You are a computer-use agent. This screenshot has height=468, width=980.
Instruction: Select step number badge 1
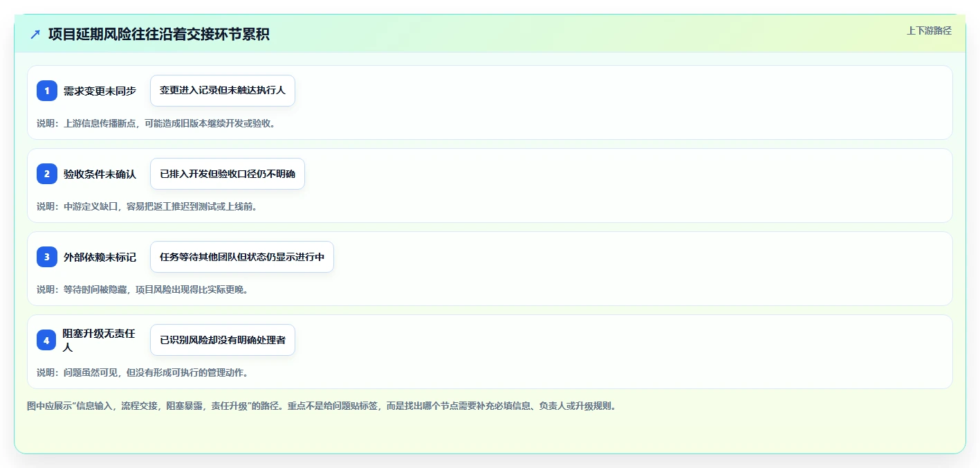(47, 91)
